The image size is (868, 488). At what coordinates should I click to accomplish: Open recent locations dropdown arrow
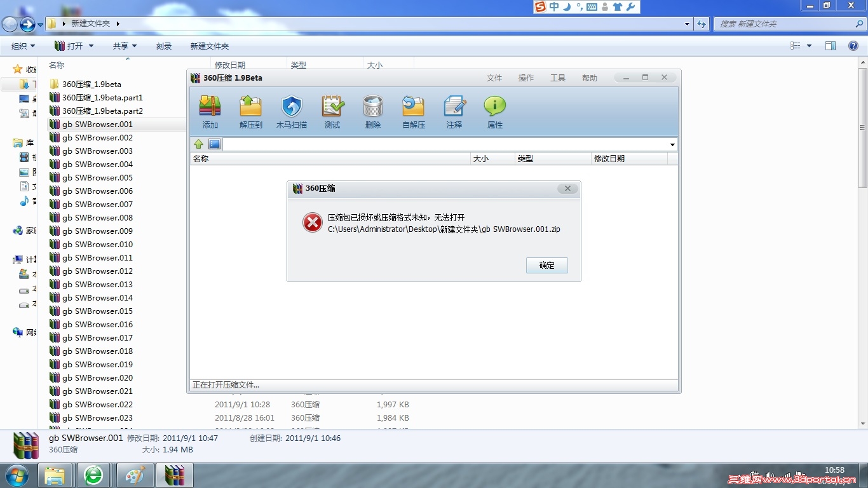[x=41, y=24]
